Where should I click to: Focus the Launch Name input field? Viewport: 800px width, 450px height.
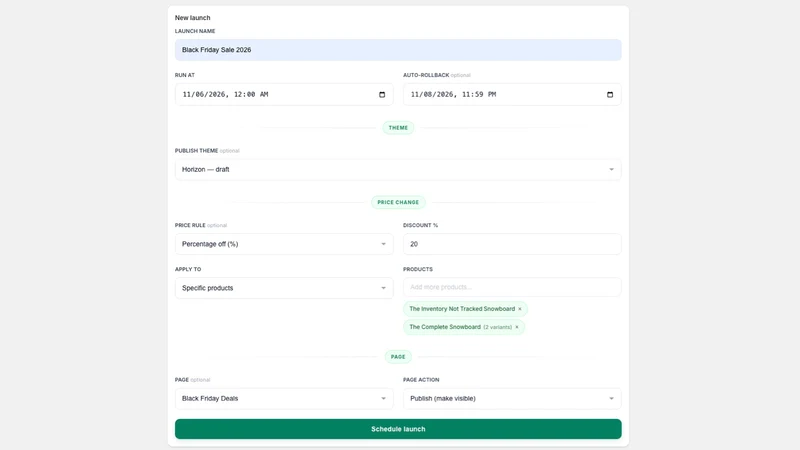398,50
